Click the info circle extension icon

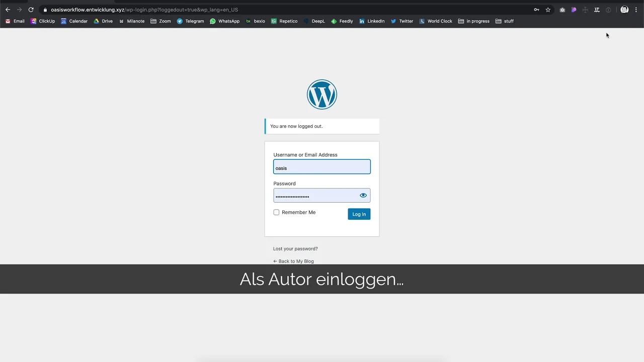(608, 10)
